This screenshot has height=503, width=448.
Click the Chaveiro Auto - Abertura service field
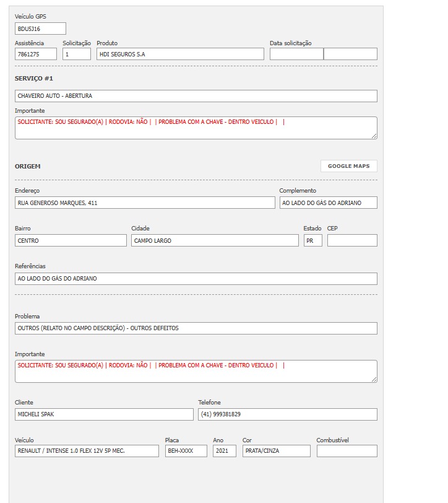[x=196, y=96]
